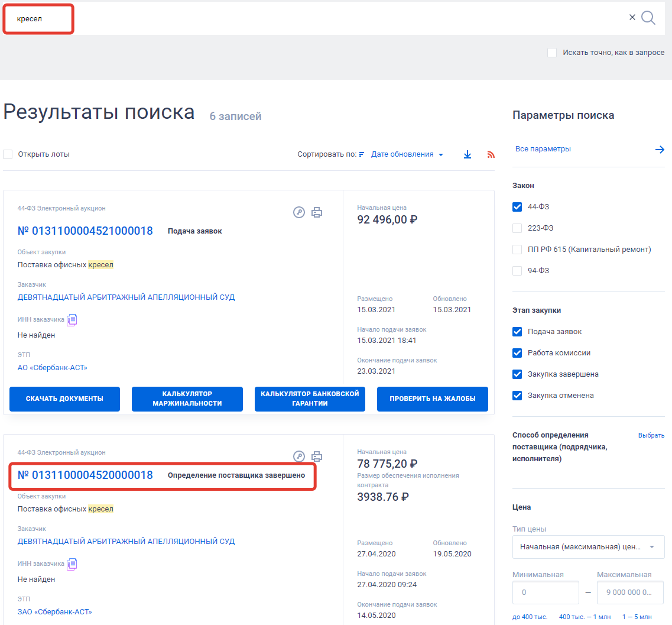Toggle 'Открыть лоты' checkbox
672x625 pixels.
[8, 154]
